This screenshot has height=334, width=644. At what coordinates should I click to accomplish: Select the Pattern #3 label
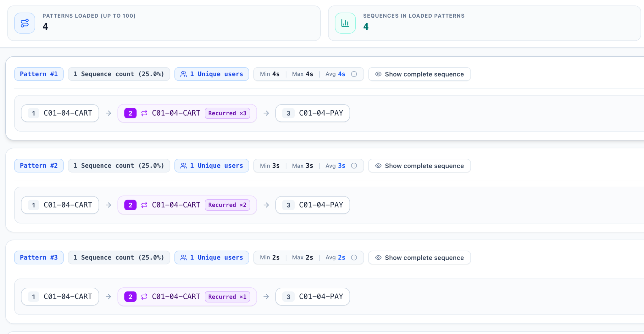click(39, 258)
